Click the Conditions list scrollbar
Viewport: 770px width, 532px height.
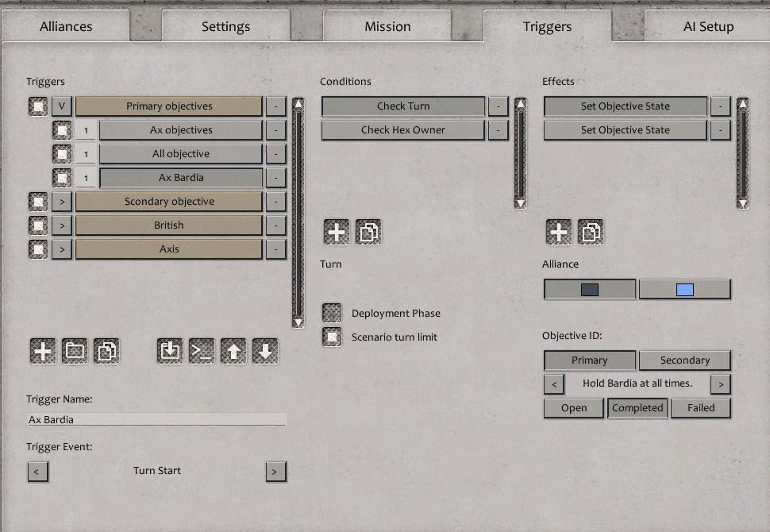tap(521, 153)
